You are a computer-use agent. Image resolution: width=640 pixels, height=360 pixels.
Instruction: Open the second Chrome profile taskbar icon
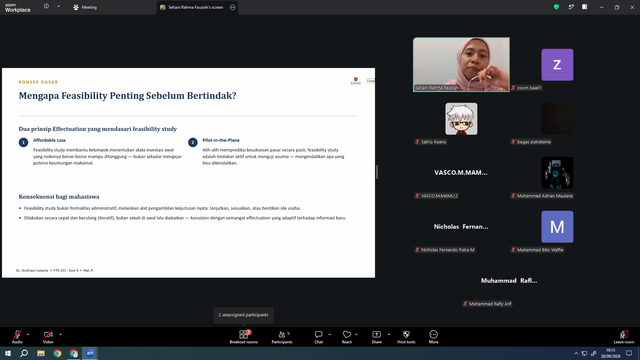click(73, 353)
